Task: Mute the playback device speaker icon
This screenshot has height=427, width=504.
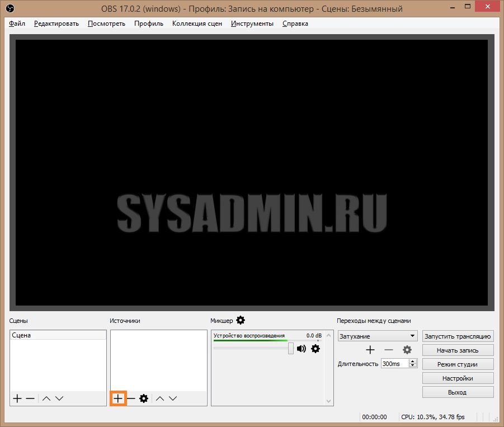Action: point(302,349)
